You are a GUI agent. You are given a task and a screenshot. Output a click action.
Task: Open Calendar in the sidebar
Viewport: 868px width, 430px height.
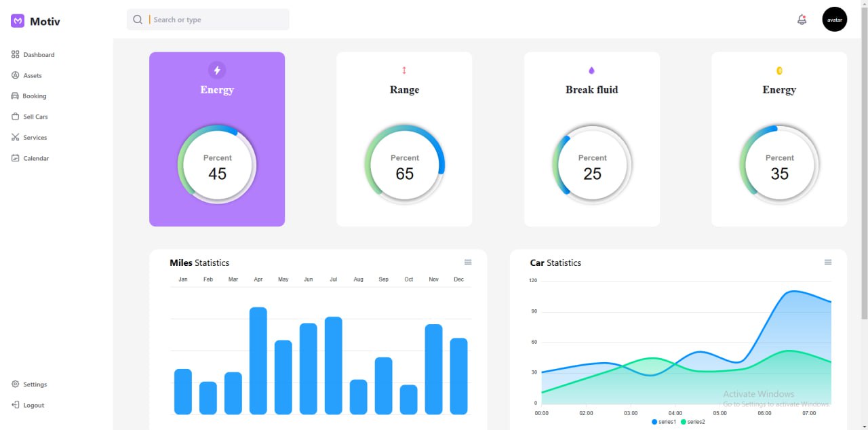tap(31, 158)
